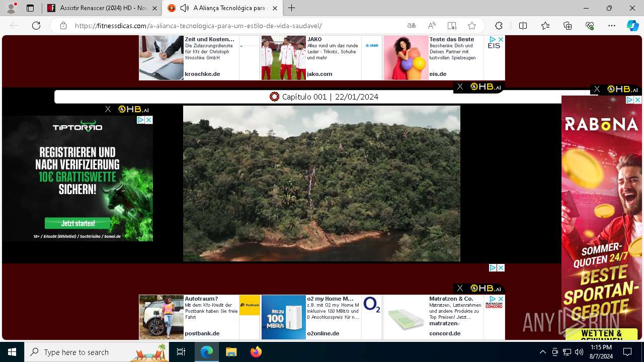Refresh the current page
Image resolution: width=644 pixels, height=362 pixels.
coord(36,26)
